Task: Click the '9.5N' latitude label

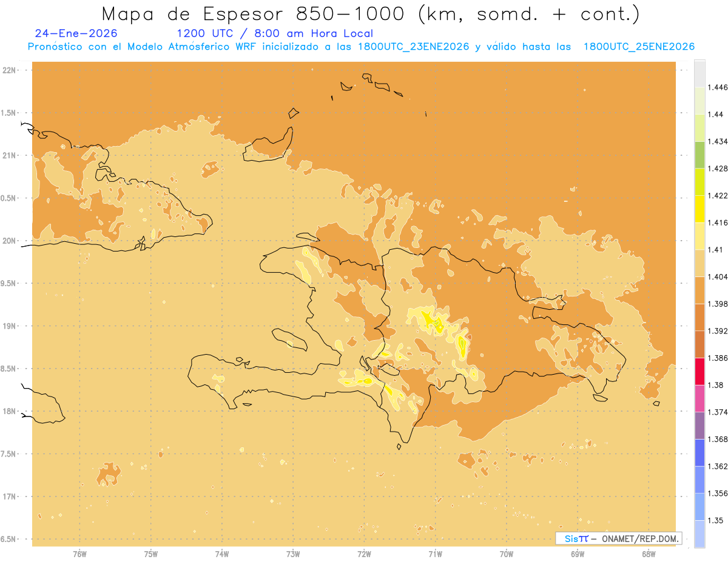Action: (x=8, y=284)
